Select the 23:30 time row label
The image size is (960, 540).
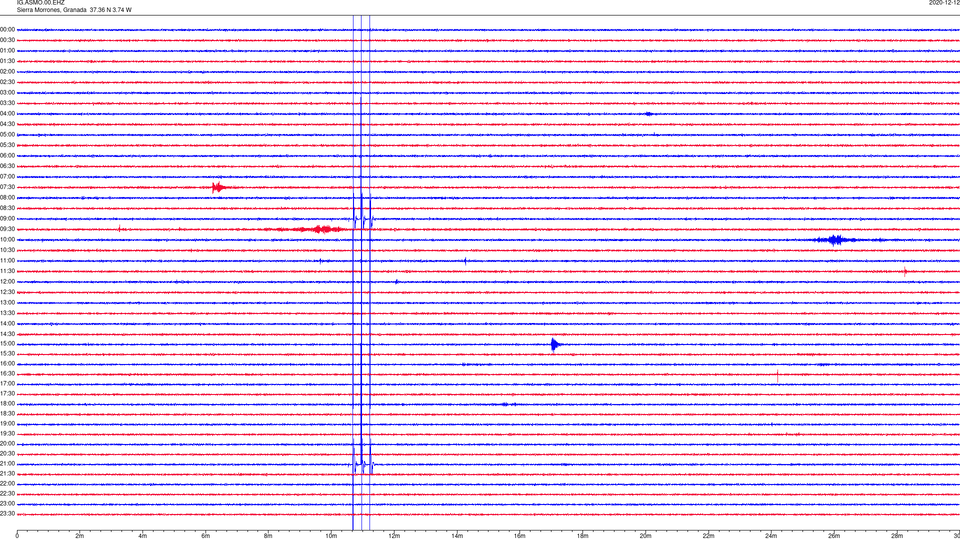[x=7, y=514]
